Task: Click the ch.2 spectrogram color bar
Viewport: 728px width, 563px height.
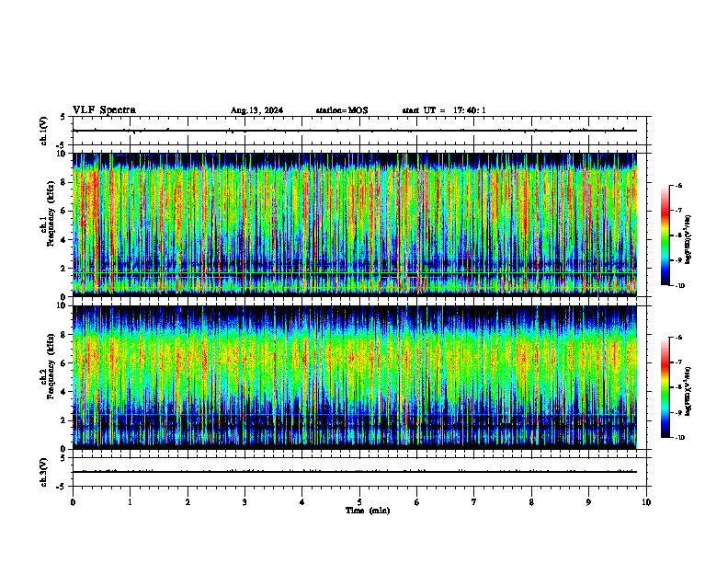Action: pyautogui.click(x=665, y=387)
